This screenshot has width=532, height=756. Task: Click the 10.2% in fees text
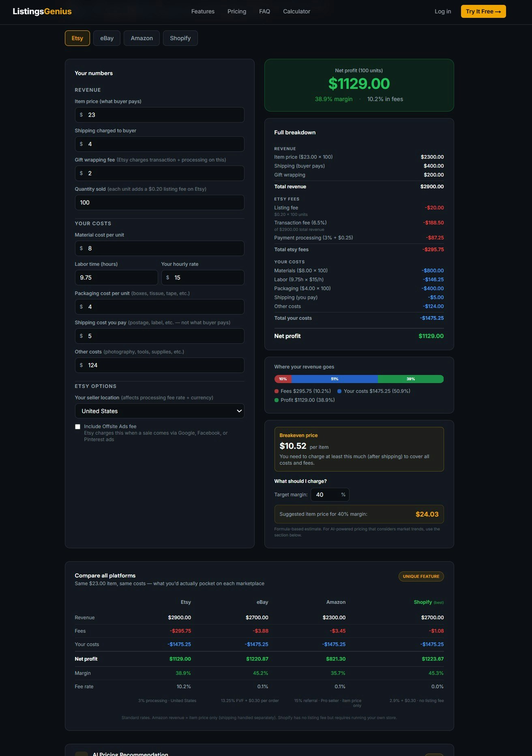click(x=385, y=99)
